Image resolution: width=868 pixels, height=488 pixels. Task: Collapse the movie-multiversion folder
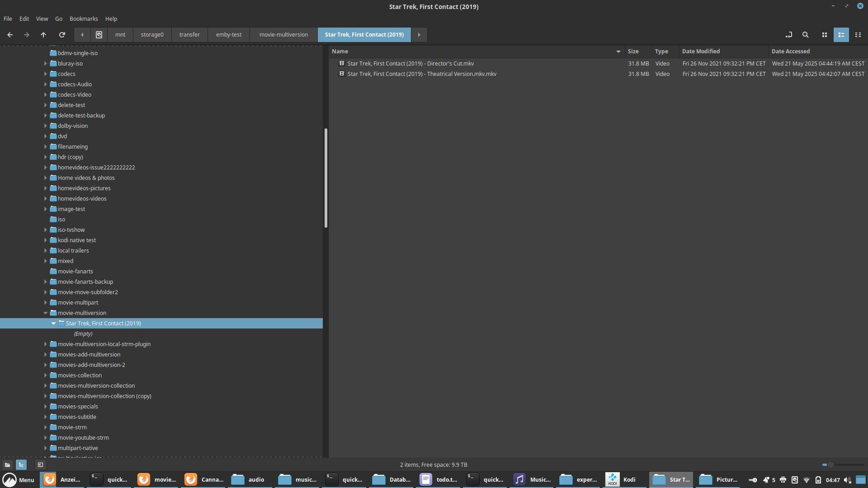[45, 313]
